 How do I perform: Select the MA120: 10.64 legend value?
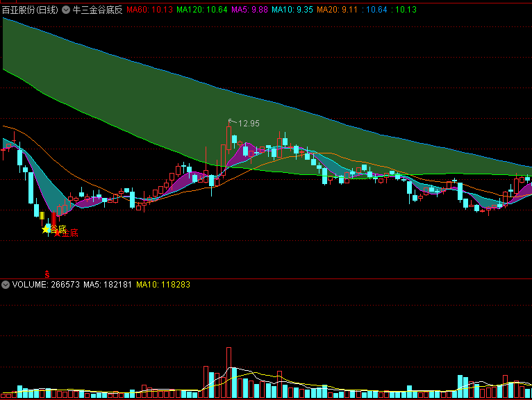pyautogui.click(x=202, y=10)
